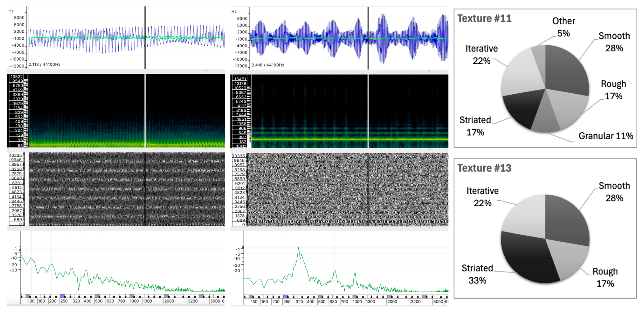Screen dimensions: 644x311
Task: Click the 'Other 5%' label
Action: coord(564,27)
